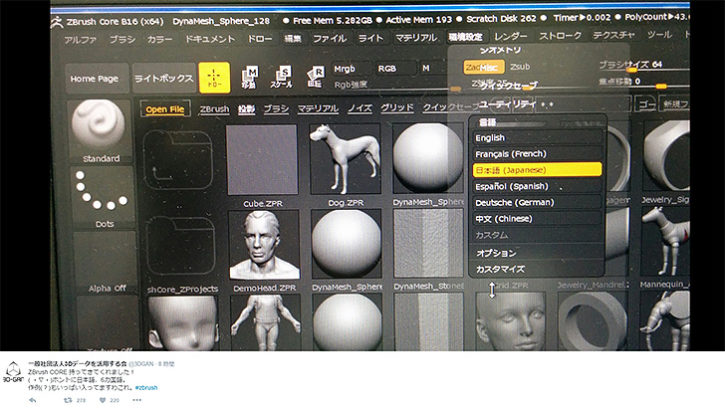
Task: Click the ライトボックス button
Action: (x=164, y=78)
